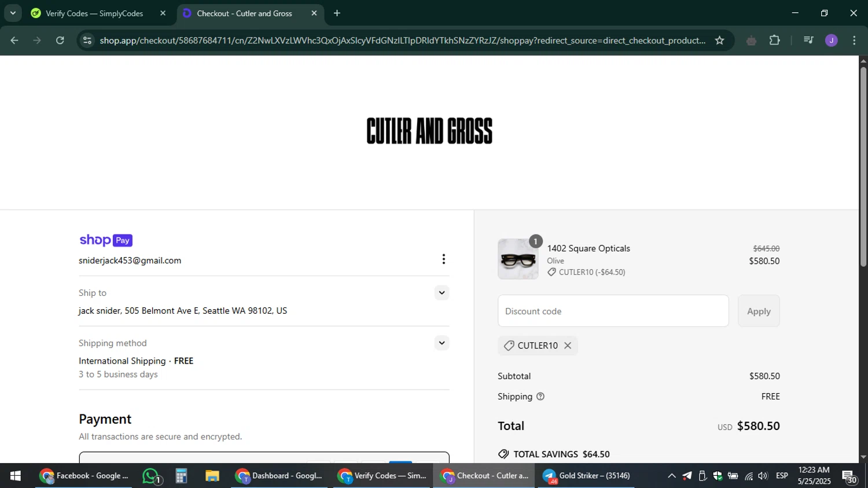868x488 pixels.
Task: Click the shipping address jack snider text
Action: point(183,311)
